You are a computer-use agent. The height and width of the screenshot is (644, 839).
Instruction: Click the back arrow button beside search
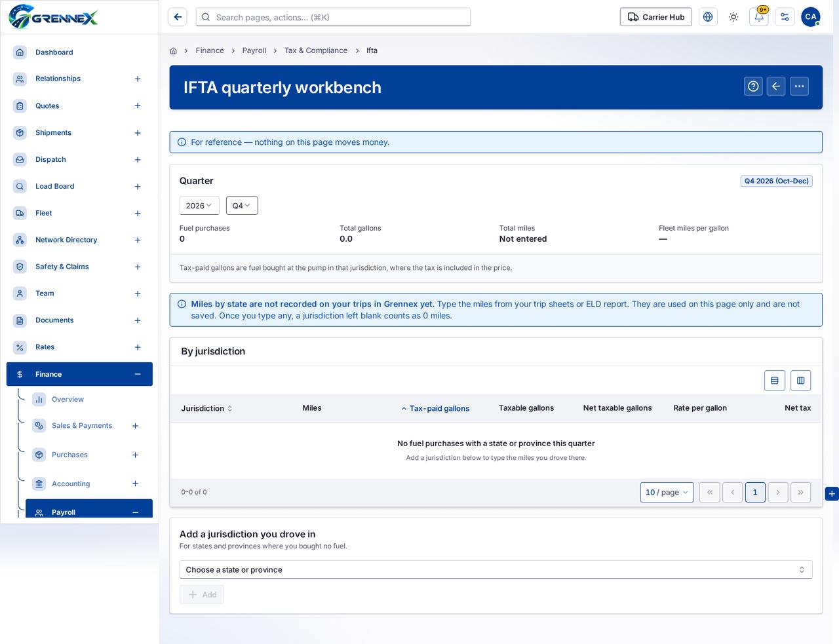point(178,17)
